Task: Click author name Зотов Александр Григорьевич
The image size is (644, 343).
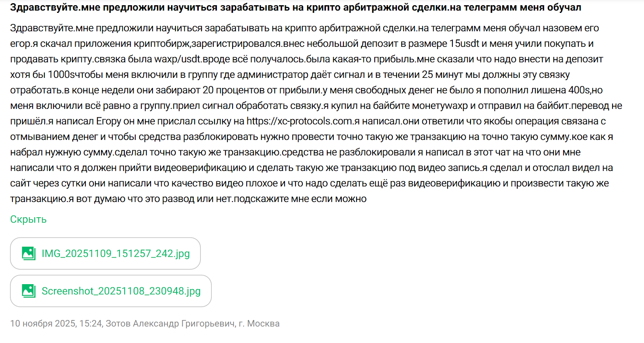Action: (x=170, y=324)
